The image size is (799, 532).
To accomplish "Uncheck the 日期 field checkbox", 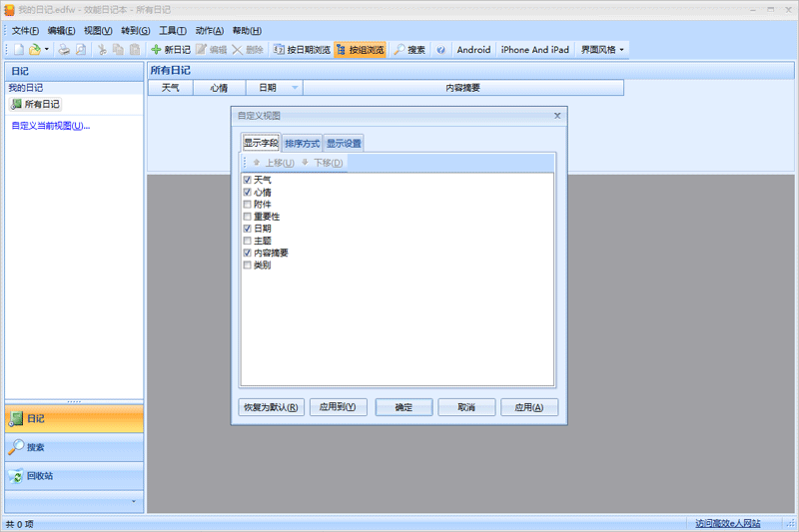I will coord(247,229).
